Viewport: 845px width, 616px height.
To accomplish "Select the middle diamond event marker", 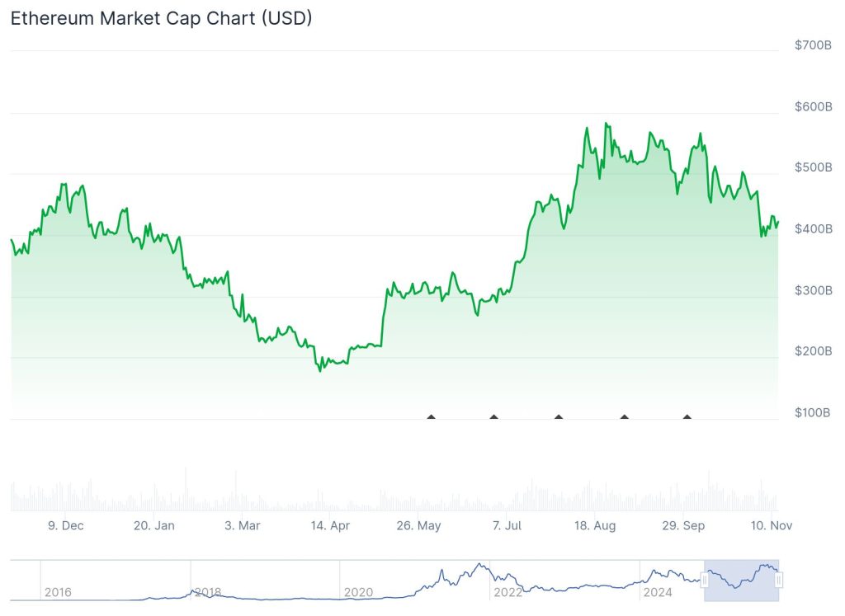I will [x=559, y=416].
